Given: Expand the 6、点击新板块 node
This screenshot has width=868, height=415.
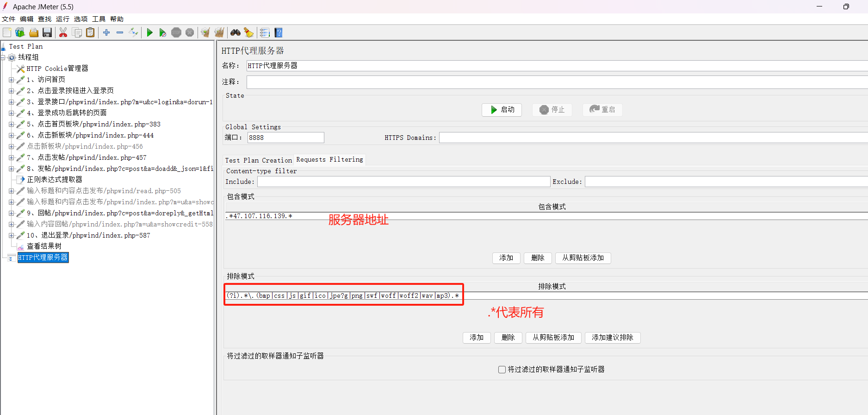Looking at the screenshot, I should click(11, 135).
